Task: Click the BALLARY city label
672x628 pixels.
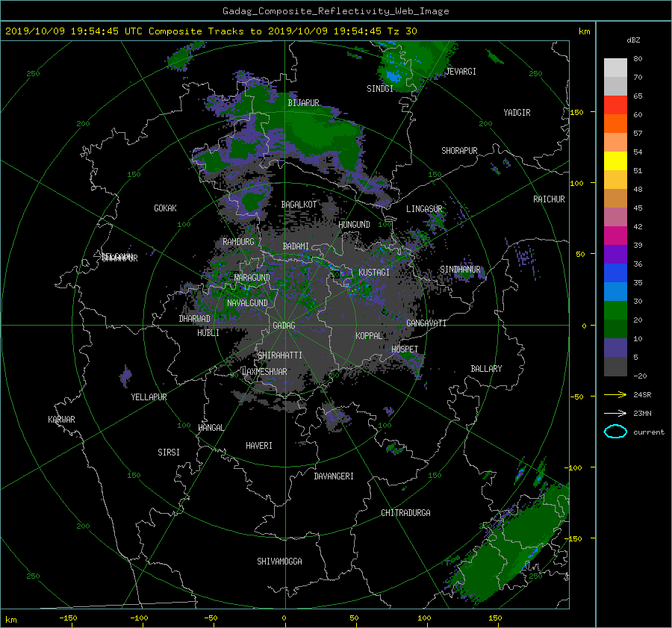Action: tap(486, 369)
